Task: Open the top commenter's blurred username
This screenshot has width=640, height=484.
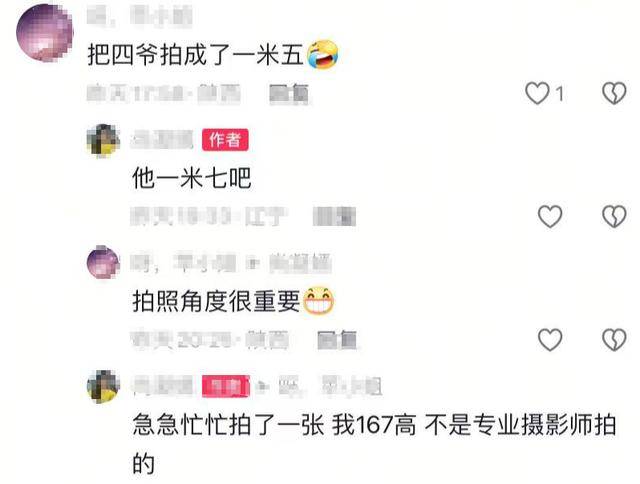Action: click(140, 16)
